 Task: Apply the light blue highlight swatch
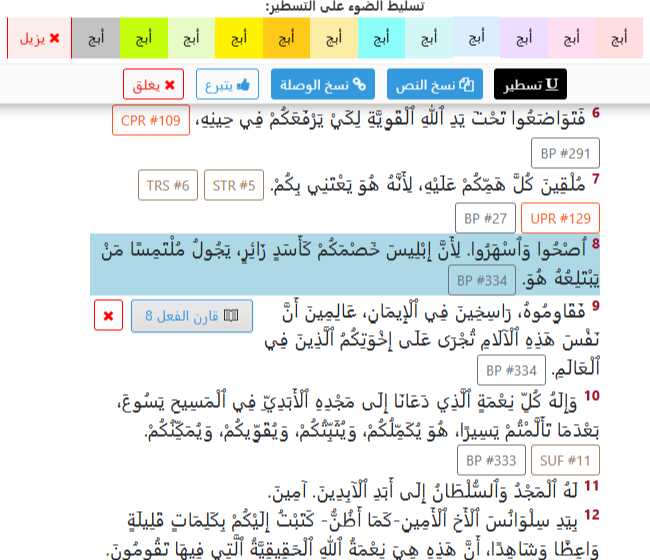point(476,37)
